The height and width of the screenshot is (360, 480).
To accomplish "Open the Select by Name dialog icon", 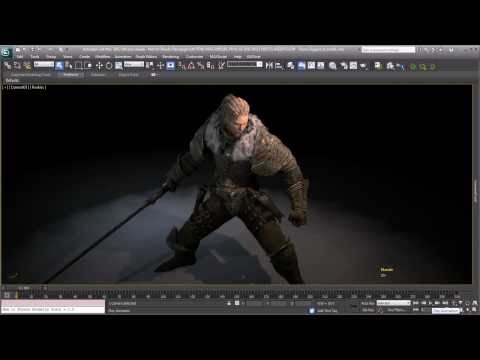I will tap(69, 66).
